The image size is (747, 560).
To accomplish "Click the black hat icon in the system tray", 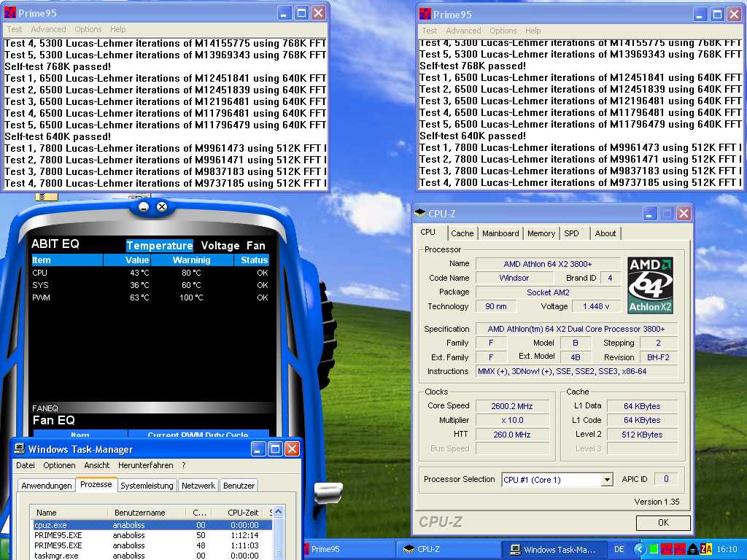I will (693, 550).
